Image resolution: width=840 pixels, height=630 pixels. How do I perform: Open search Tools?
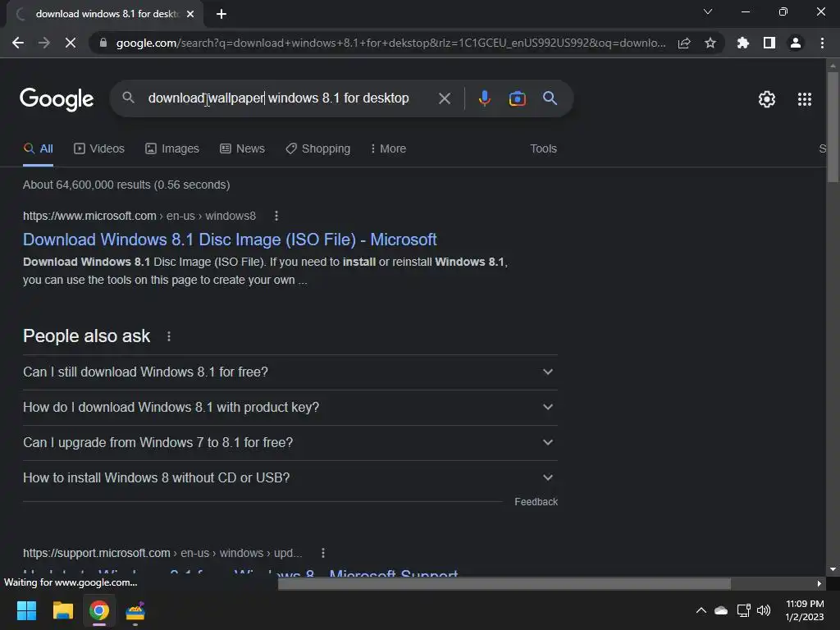pos(543,149)
